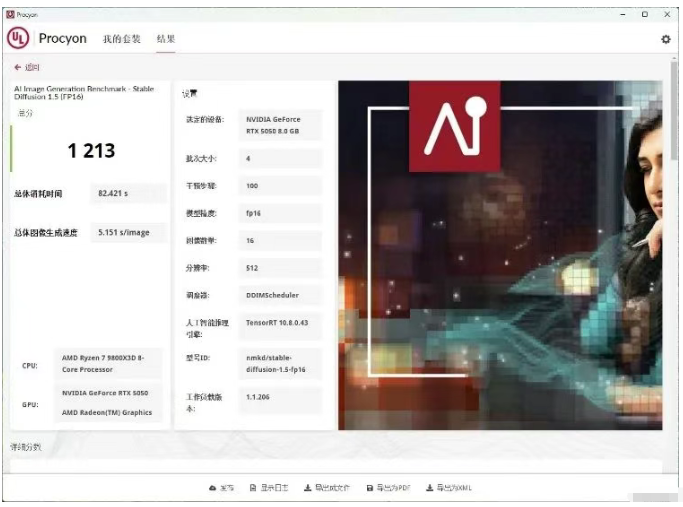Viewport: 683px width, 507px height.
Task: Open the log with 显示日志
Action: coord(269,488)
